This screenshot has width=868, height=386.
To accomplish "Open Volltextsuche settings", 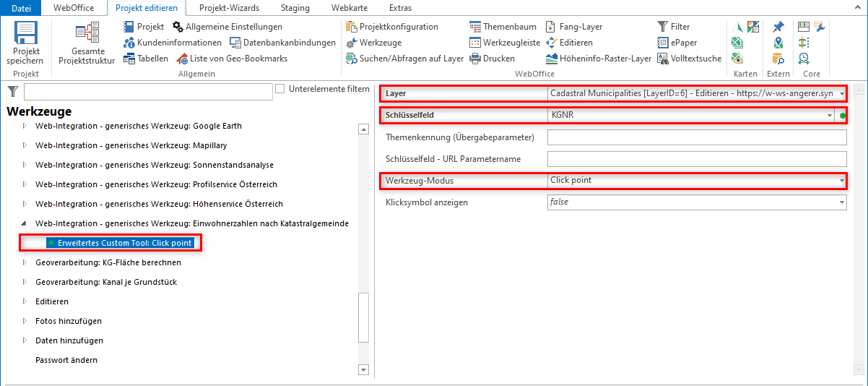I will tap(690, 59).
